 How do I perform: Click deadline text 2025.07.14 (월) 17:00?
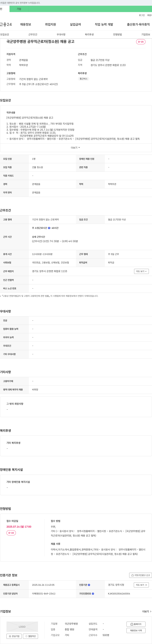(19, 527)
